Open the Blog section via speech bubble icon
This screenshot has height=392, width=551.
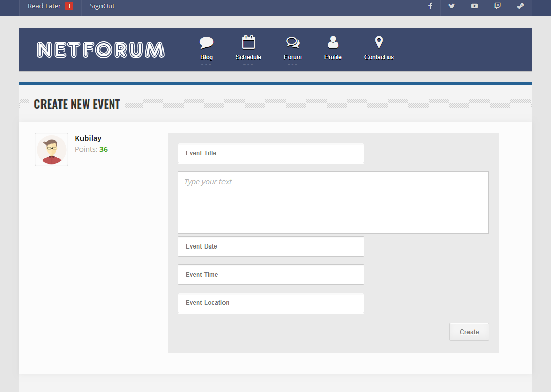[x=207, y=42]
